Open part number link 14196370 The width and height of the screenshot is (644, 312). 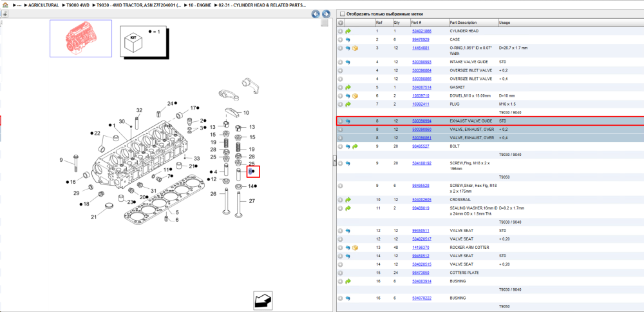[421, 248]
